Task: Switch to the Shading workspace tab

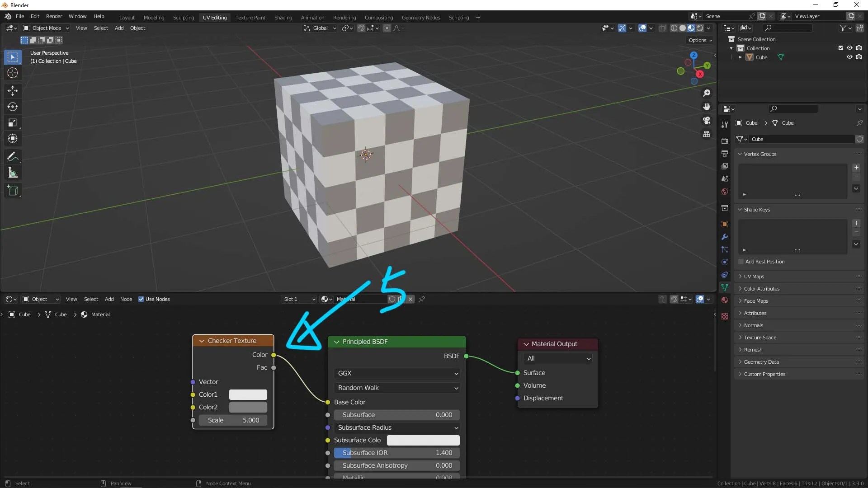Action: click(283, 17)
